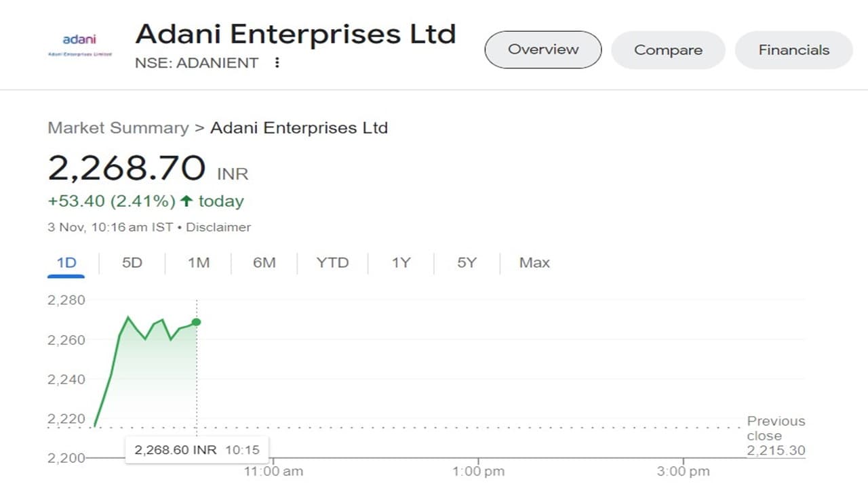Viewport: 868px width, 488px height.
Task: Open the Financials tab
Action: click(793, 50)
